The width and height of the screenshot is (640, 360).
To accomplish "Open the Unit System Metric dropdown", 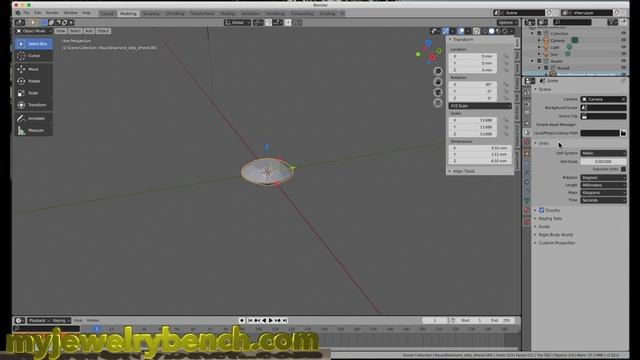I will click(603, 153).
